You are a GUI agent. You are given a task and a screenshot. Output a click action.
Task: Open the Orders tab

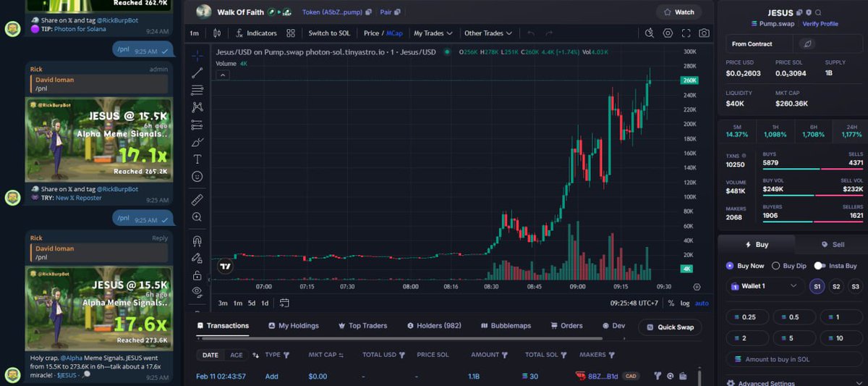pyautogui.click(x=566, y=326)
